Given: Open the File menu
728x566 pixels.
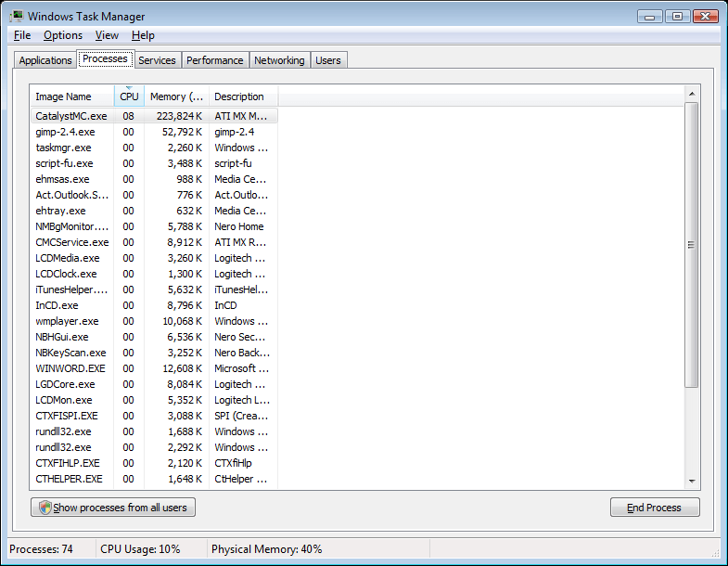Looking at the screenshot, I should 22,35.
